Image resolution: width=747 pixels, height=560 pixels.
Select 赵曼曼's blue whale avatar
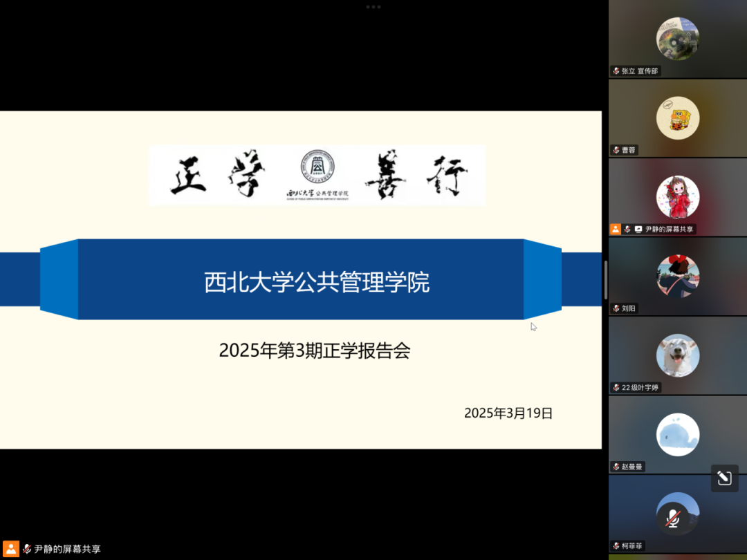point(677,434)
